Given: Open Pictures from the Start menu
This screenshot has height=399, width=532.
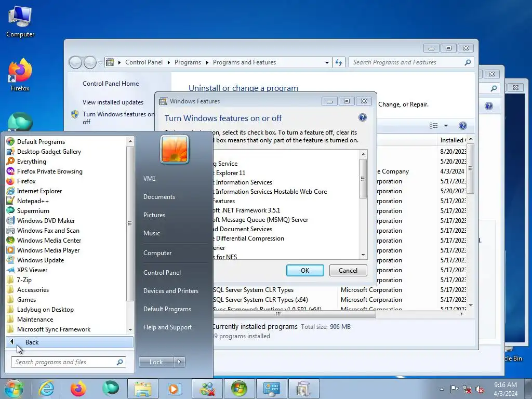Looking at the screenshot, I should tap(154, 215).
